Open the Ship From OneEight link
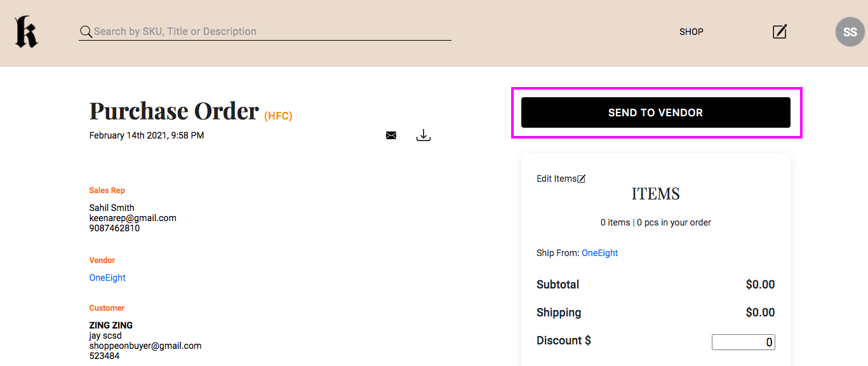This screenshot has width=868, height=366. click(x=599, y=253)
